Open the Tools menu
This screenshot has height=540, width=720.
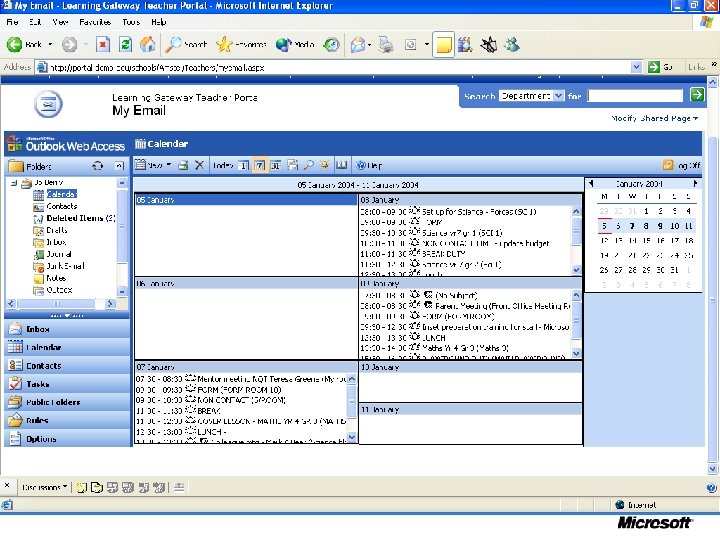pyautogui.click(x=131, y=22)
